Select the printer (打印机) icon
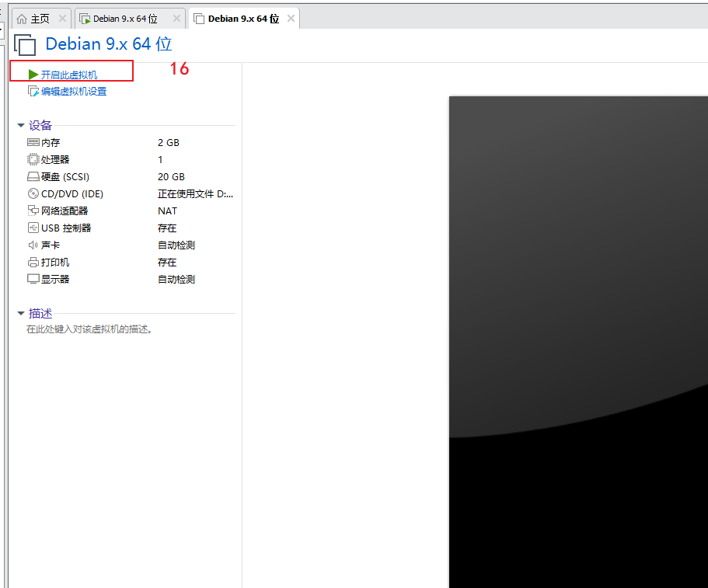The image size is (708, 588). click(33, 263)
